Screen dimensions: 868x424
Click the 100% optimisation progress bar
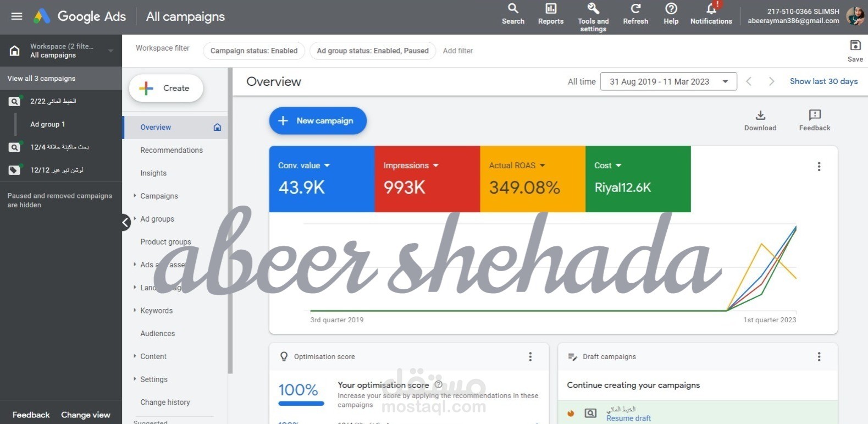pos(301,404)
